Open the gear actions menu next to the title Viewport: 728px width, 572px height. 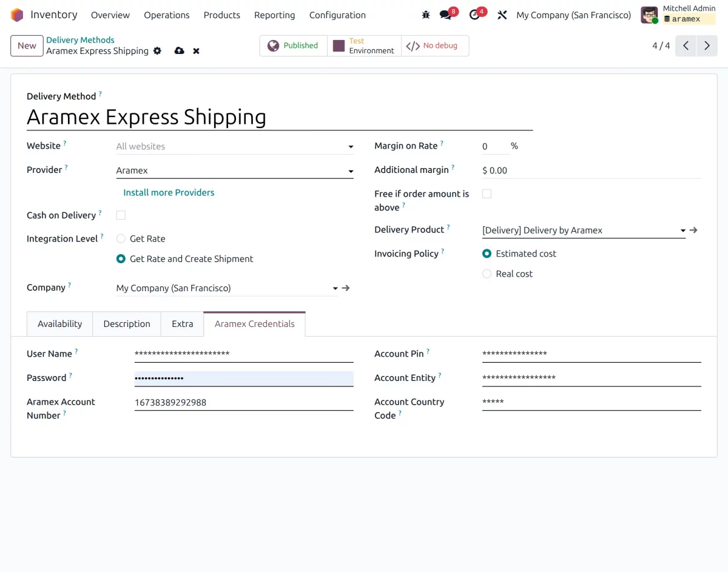[157, 51]
